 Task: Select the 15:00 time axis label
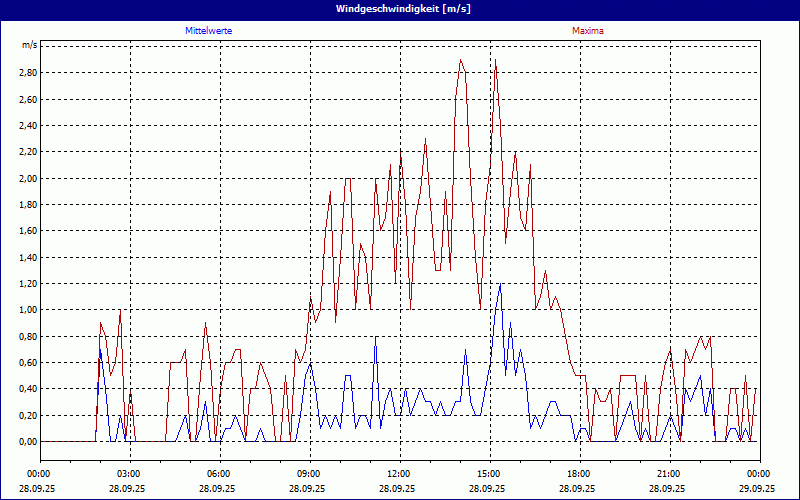pyautogui.click(x=489, y=473)
